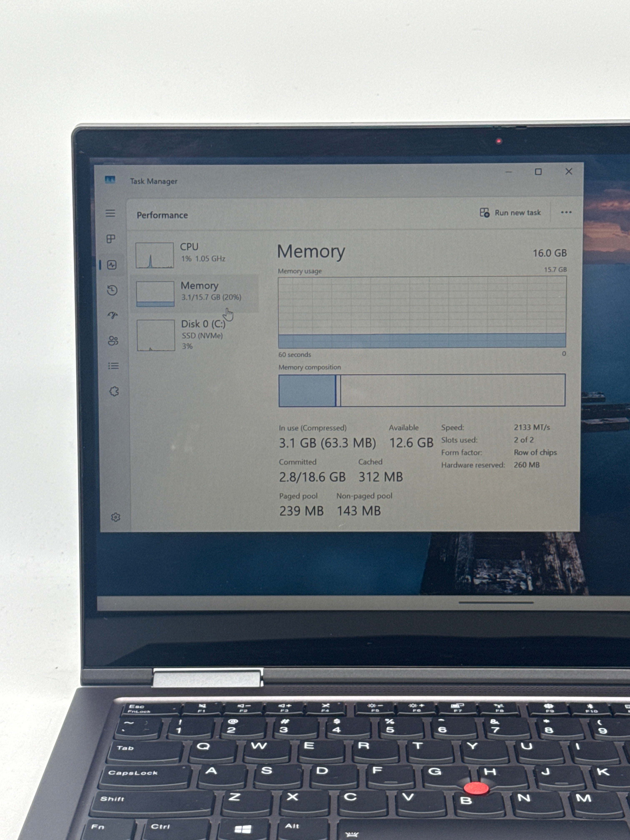Open the Startup apps page icon
This screenshot has height=840, width=630.
(113, 315)
